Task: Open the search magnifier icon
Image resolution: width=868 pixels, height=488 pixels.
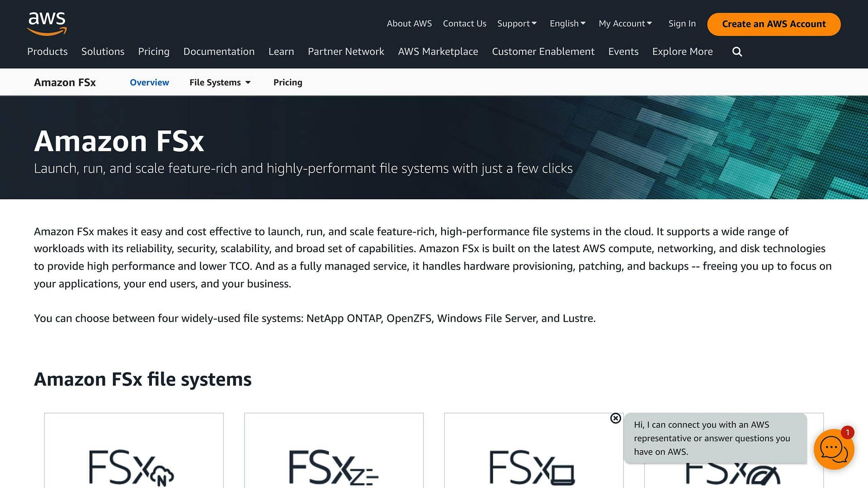Action: pyautogui.click(x=737, y=52)
